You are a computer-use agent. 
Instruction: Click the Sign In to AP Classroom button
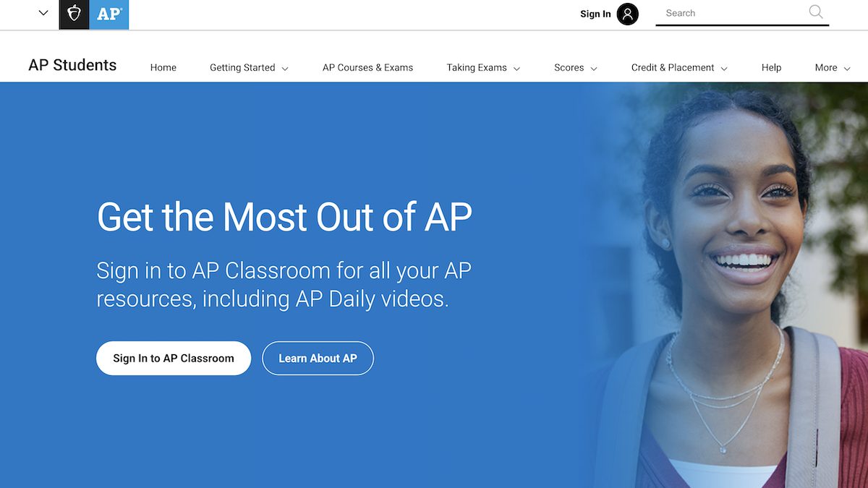click(x=173, y=358)
